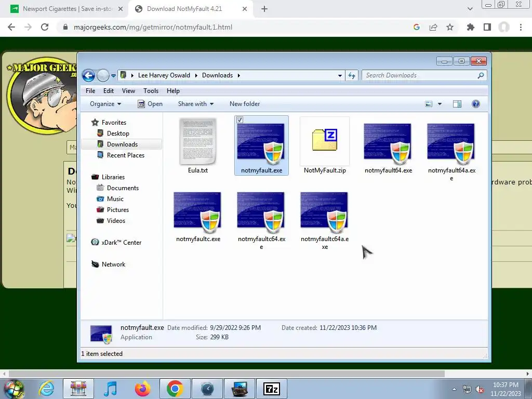Open Chrome extensions puzzle icon
This screenshot has width=532, height=399.
click(470, 27)
